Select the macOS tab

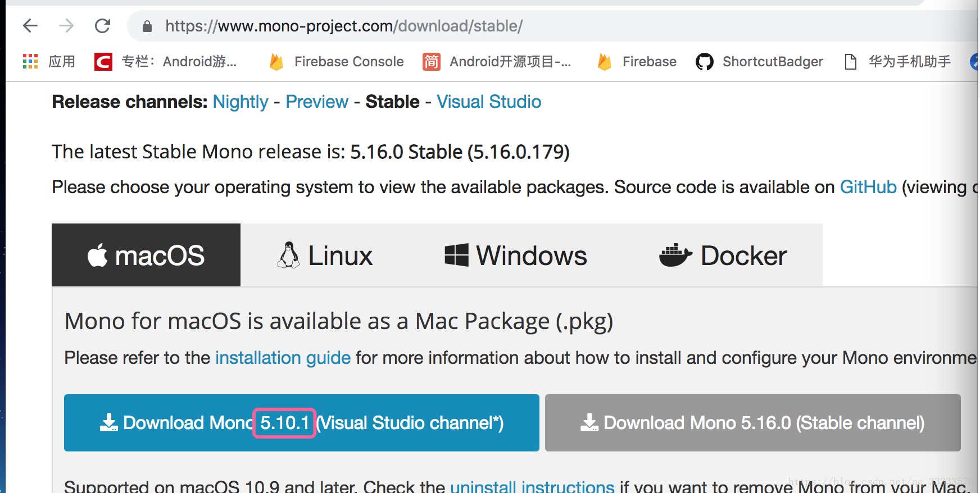click(x=146, y=255)
